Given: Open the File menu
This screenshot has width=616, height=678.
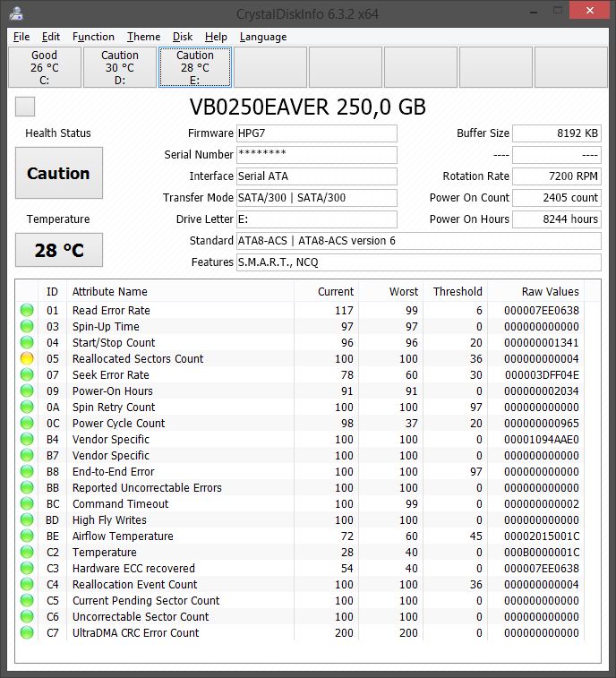Looking at the screenshot, I should pos(21,37).
